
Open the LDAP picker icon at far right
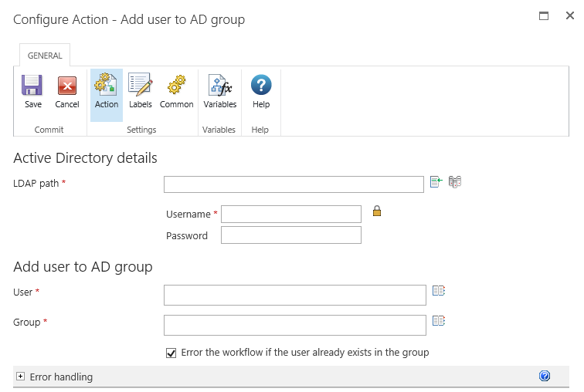pyautogui.click(x=455, y=182)
